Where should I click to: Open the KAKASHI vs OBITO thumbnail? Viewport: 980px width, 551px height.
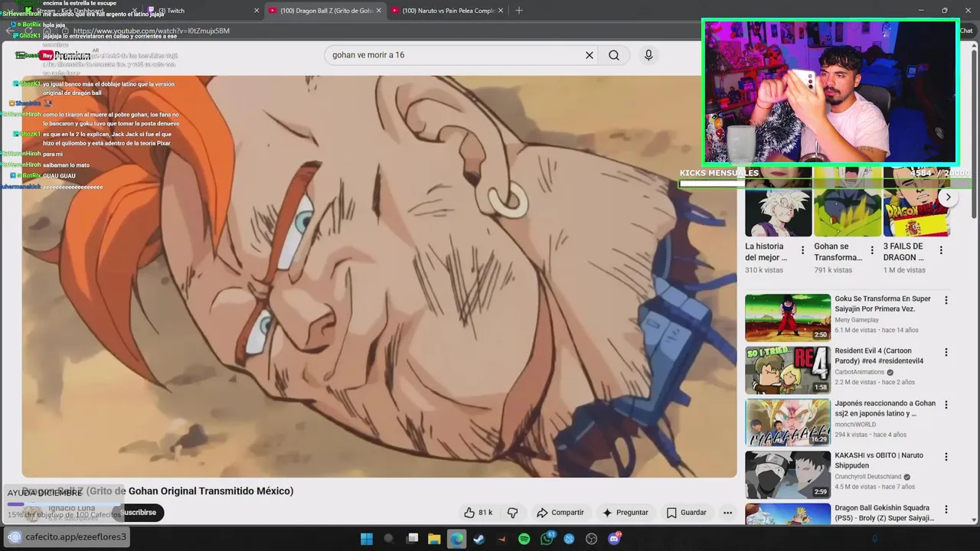[x=788, y=474]
